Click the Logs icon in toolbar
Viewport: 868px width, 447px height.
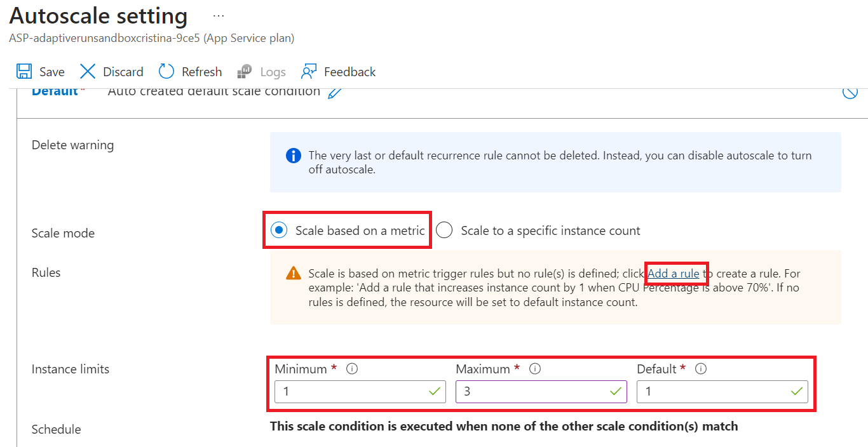click(x=245, y=71)
